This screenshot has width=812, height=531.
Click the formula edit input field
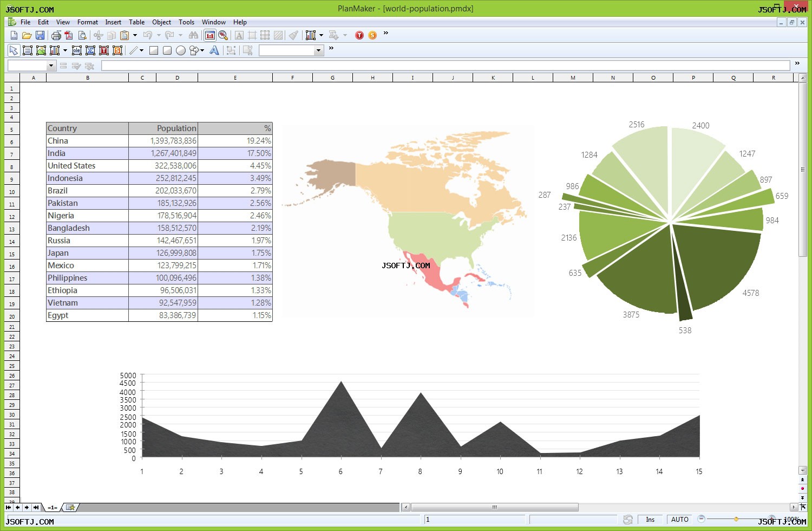point(446,66)
